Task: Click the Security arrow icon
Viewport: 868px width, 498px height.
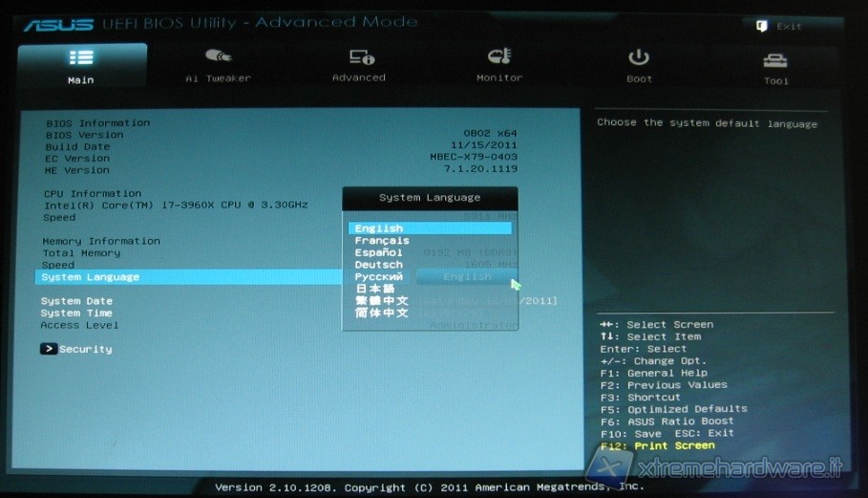Action: click(x=49, y=349)
